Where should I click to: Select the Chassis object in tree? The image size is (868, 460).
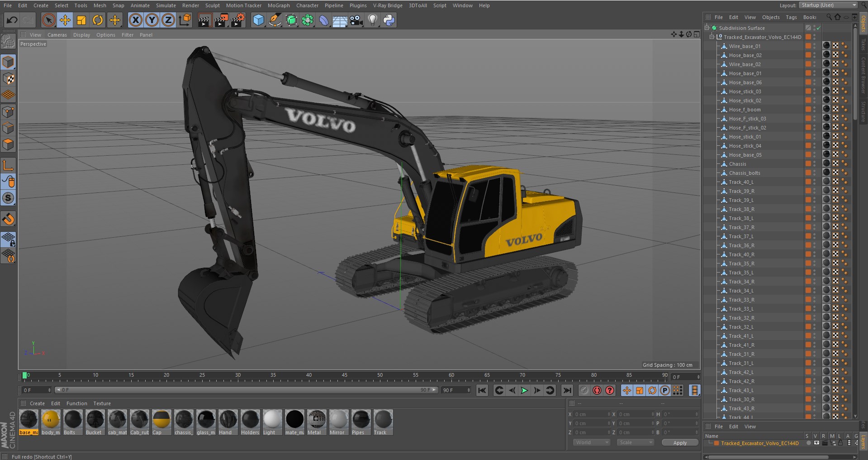click(737, 164)
